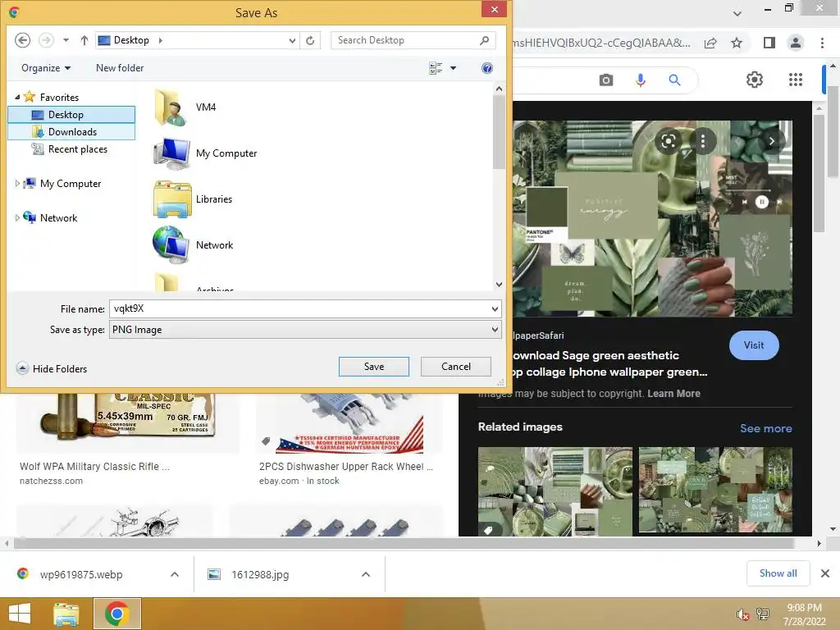Click the File name input field
The height and width of the screenshot is (630, 840).
click(x=300, y=308)
